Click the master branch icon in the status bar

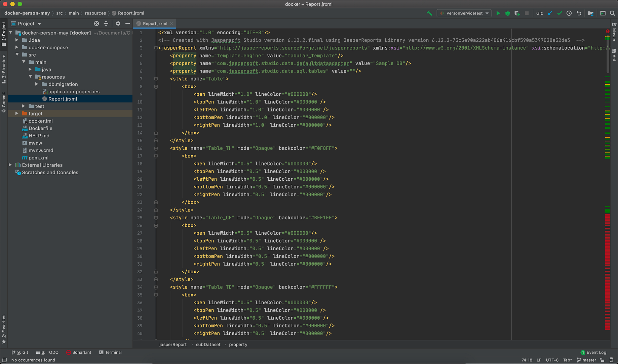pos(579,360)
